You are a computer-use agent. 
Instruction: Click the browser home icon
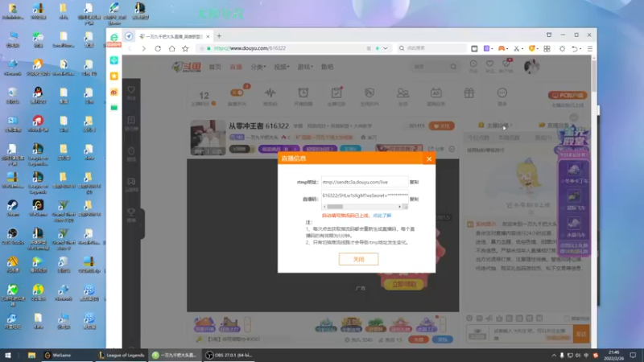point(171,48)
